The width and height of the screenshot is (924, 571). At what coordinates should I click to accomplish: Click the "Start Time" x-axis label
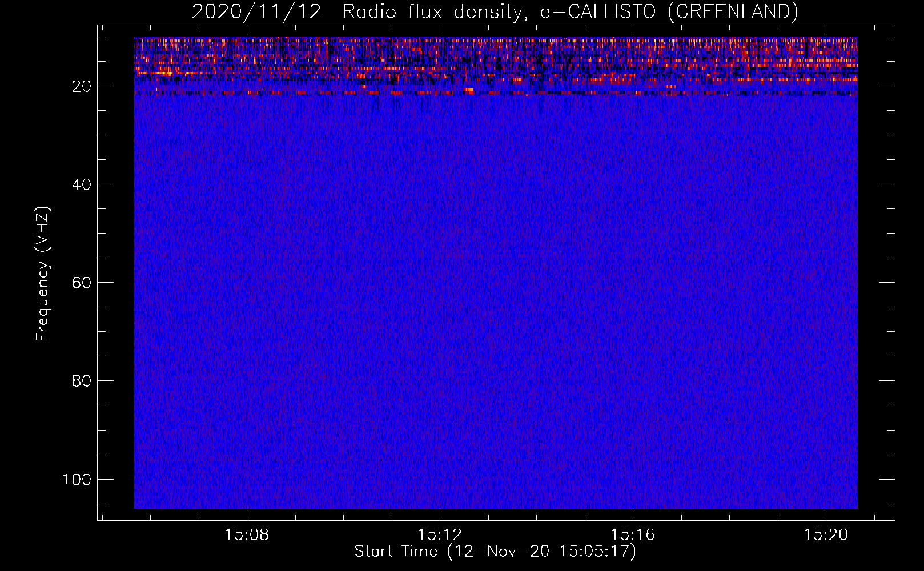click(396, 552)
